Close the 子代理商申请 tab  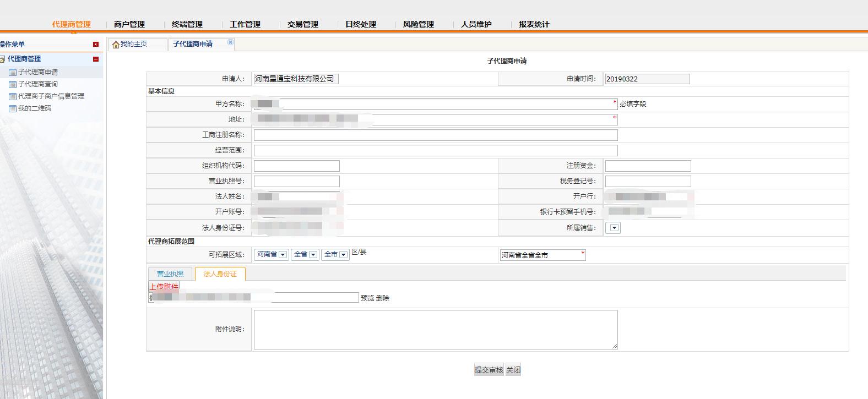pos(230,42)
